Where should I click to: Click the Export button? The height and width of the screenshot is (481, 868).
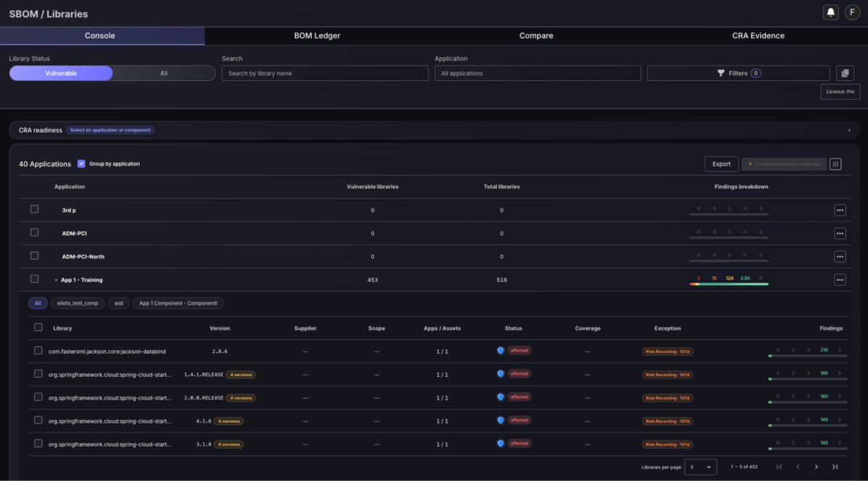pyautogui.click(x=721, y=164)
